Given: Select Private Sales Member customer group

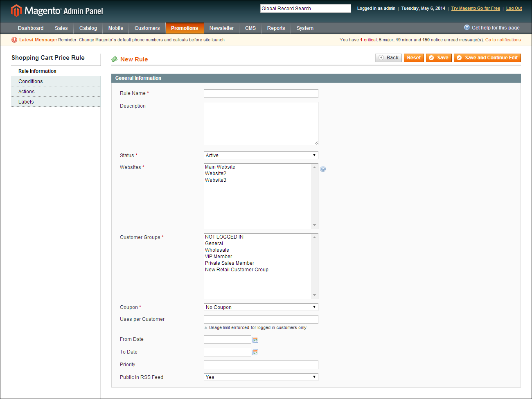Looking at the screenshot, I should click(258, 263).
